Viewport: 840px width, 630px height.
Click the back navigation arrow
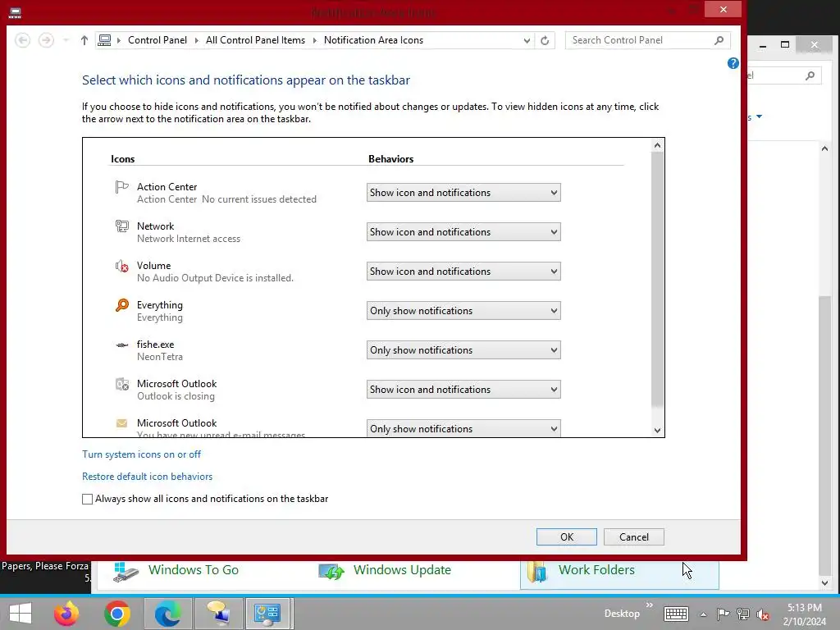(22, 40)
